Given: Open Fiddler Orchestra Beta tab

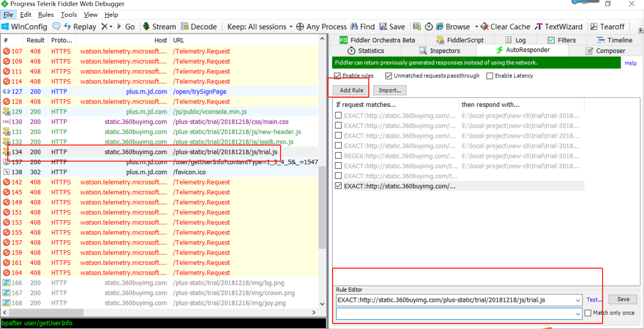Looking at the screenshot, I should pyautogui.click(x=378, y=40).
